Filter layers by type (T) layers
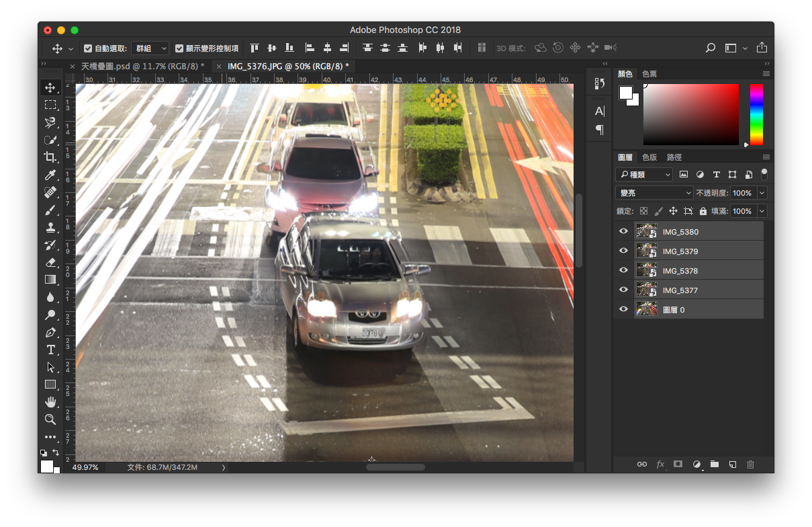The image size is (812, 527). (716, 174)
